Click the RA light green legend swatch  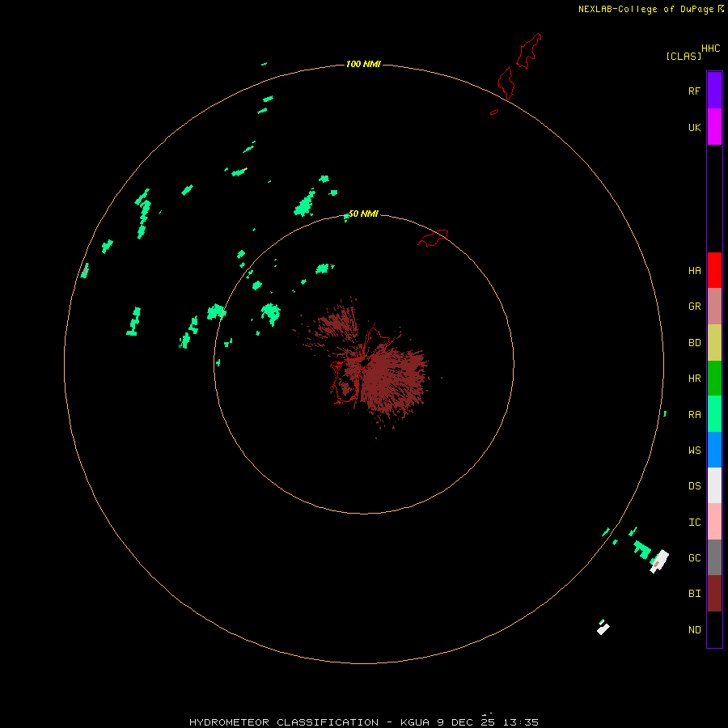point(714,414)
